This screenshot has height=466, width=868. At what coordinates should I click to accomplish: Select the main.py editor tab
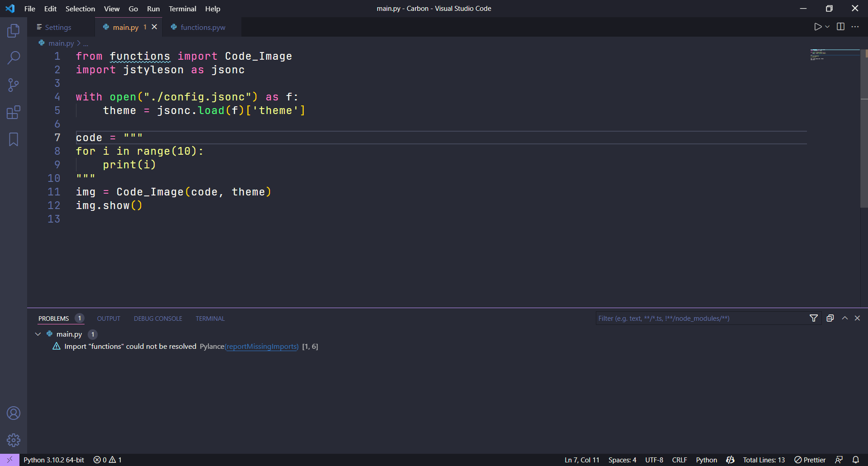click(x=126, y=27)
